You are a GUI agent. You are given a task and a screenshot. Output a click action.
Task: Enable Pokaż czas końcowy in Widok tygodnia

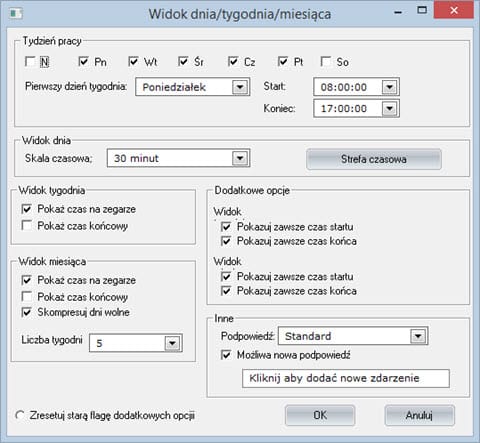pos(27,226)
